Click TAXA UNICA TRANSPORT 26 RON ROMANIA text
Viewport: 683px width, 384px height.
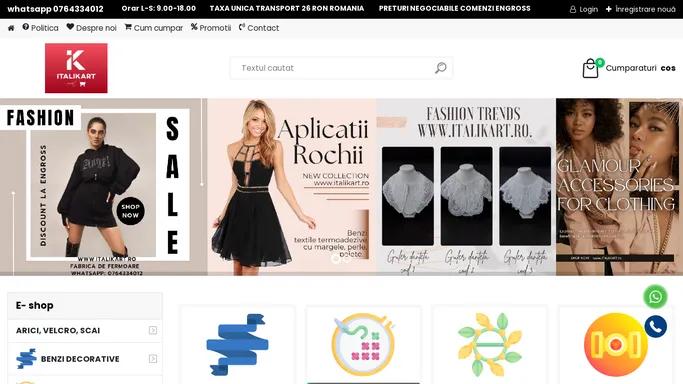[287, 8]
